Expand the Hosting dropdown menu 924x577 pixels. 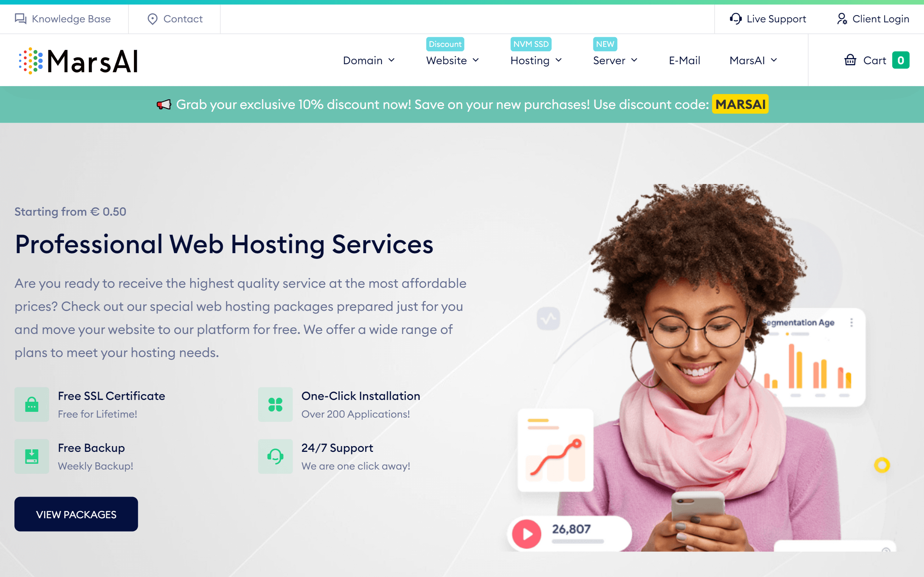[535, 60]
